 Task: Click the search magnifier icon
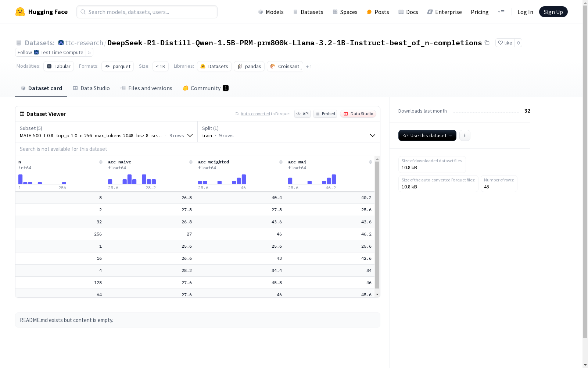point(83,12)
